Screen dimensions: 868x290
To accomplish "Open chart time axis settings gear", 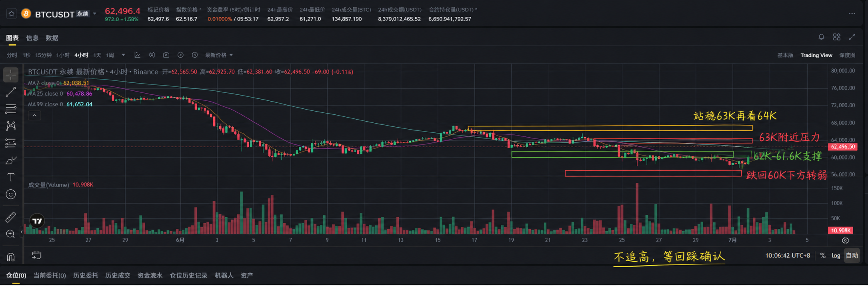I will coord(845,240).
